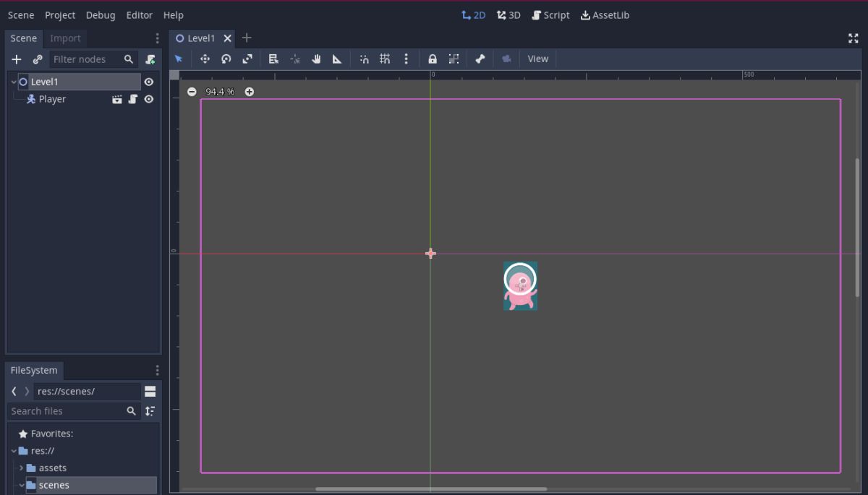Go to next folder in FileSystem

pos(27,391)
